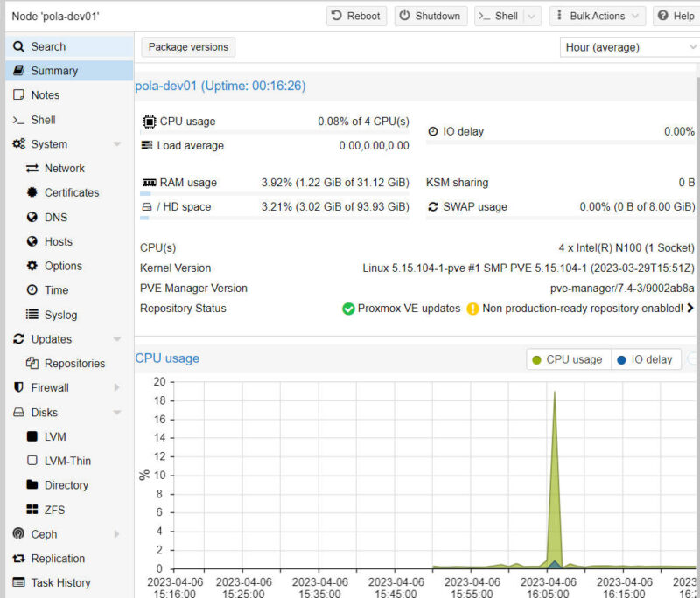This screenshot has width=700, height=598.
Task: Click the System gears icon
Action: point(18,144)
